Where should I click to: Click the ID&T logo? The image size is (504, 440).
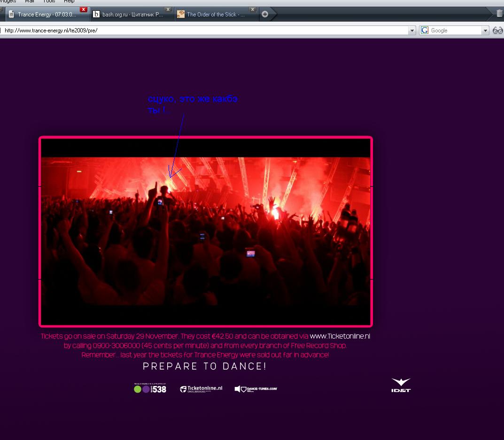pyautogui.click(x=401, y=385)
